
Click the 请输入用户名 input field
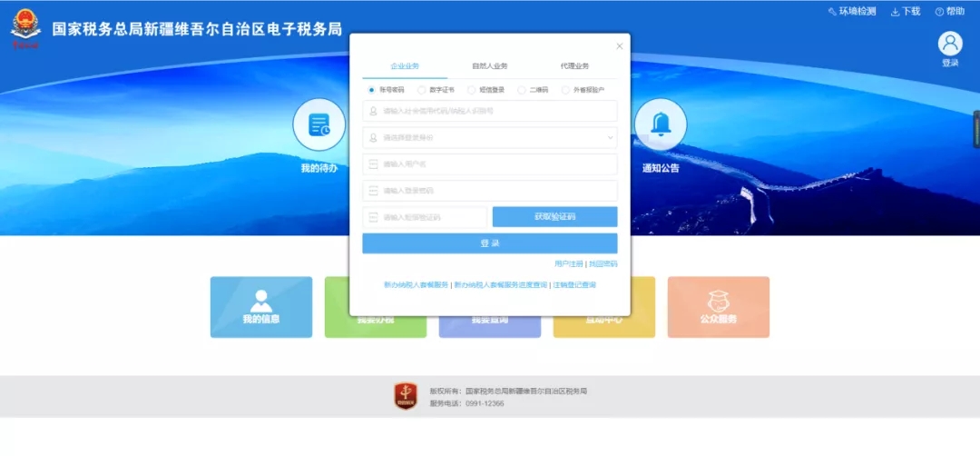coord(490,164)
